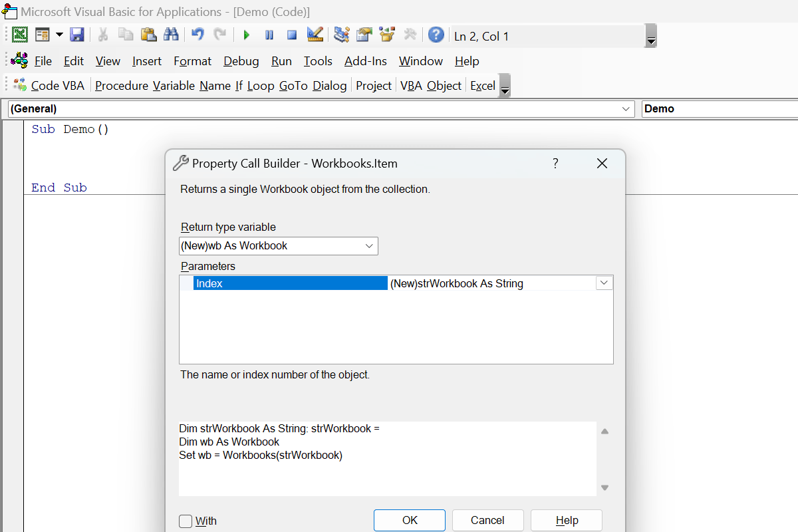The image size is (798, 532).
Task: Expand the standard toolbar options arrow
Action: [x=652, y=36]
